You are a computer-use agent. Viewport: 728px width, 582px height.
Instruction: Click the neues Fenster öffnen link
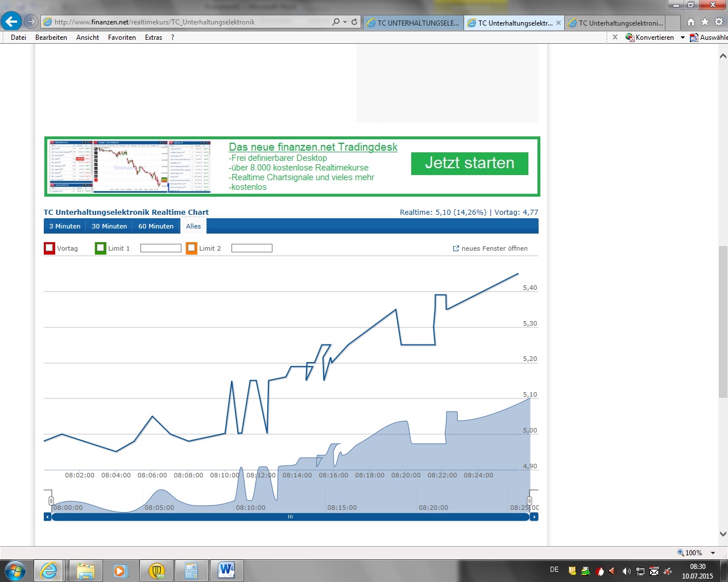[x=490, y=248]
